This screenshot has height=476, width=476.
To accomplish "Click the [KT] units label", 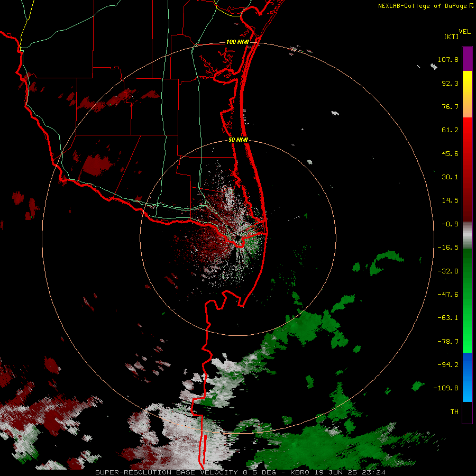I will pyautogui.click(x=451, y=36).
